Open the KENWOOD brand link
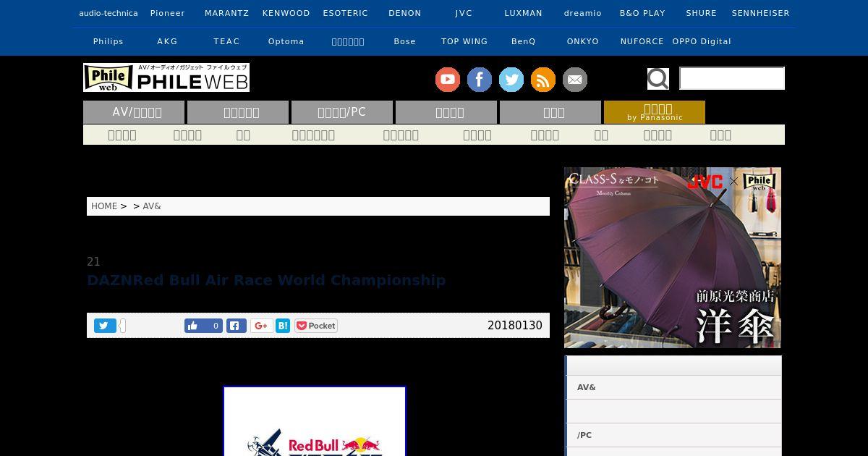This screenshot has width=868, height=456. click(x=286, y=13)
